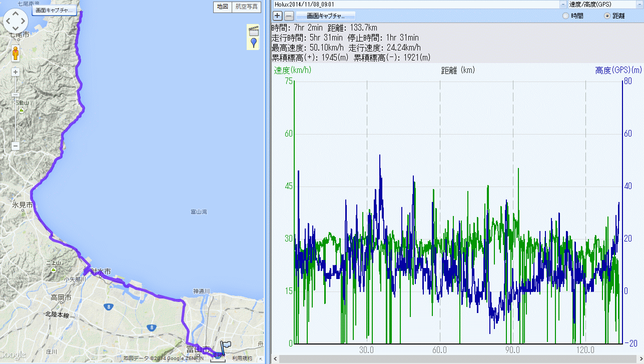644x364 pixels.
Task: Select the 時間 radio button
Action: tap(566, 16)
